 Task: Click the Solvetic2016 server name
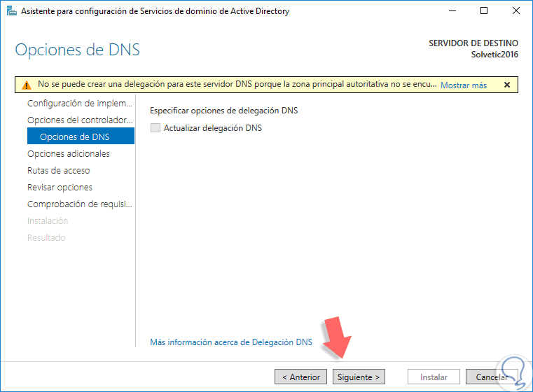click(494, 55)
